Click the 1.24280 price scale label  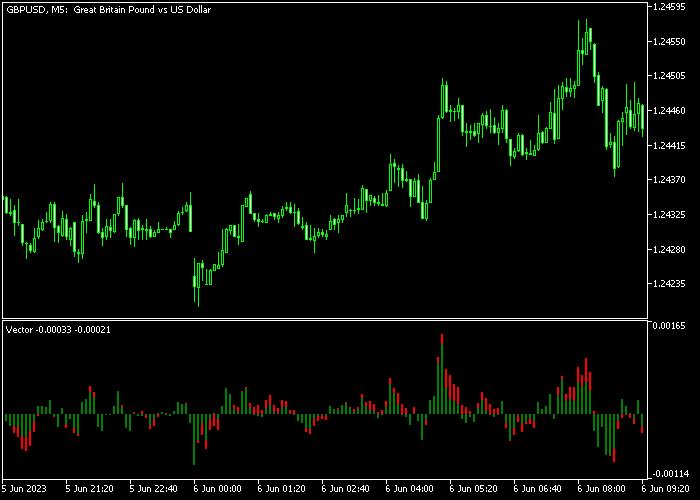coord(669,249)
